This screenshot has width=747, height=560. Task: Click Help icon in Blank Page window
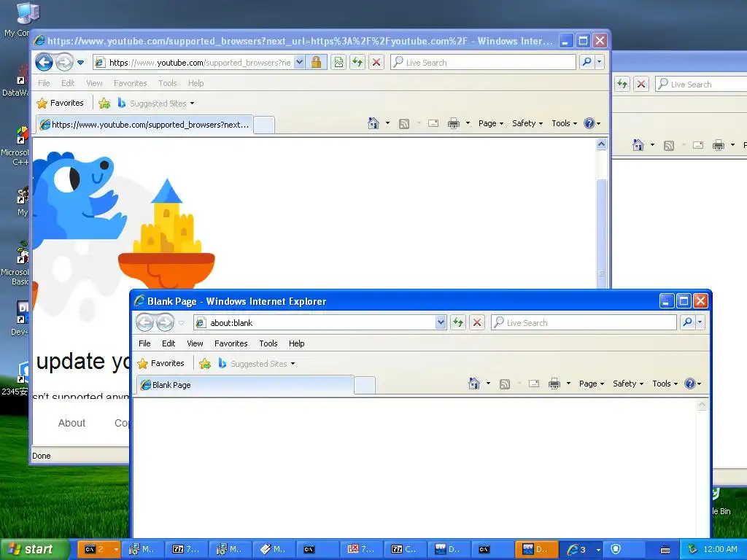coord(689,384)
